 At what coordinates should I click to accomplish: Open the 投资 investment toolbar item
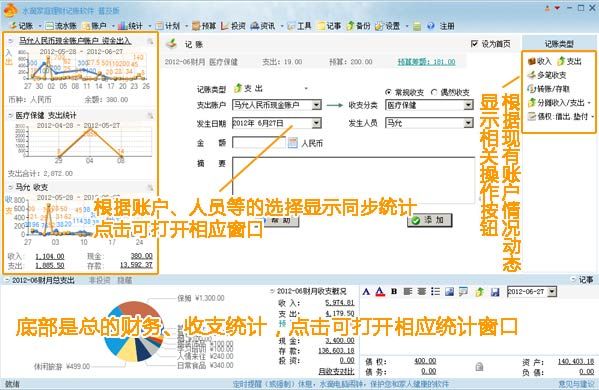(x=233, y=26)
